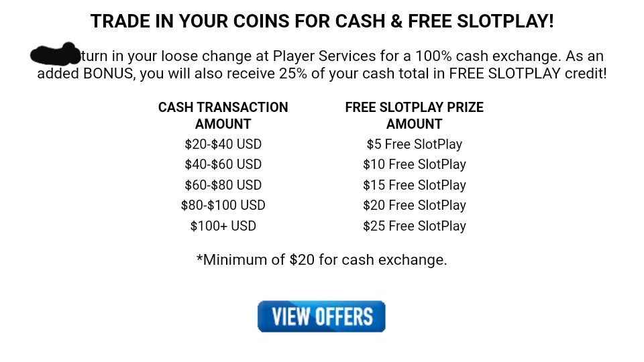Select the $100+ USD row
Screen dimensions: 644x362
pyautogui.click(x=223, y=226)
